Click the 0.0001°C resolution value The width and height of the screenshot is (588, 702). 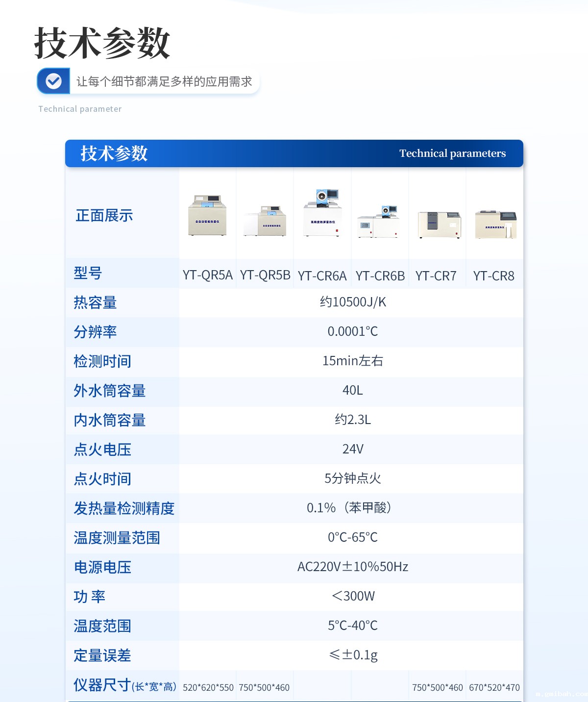(352, 331)
